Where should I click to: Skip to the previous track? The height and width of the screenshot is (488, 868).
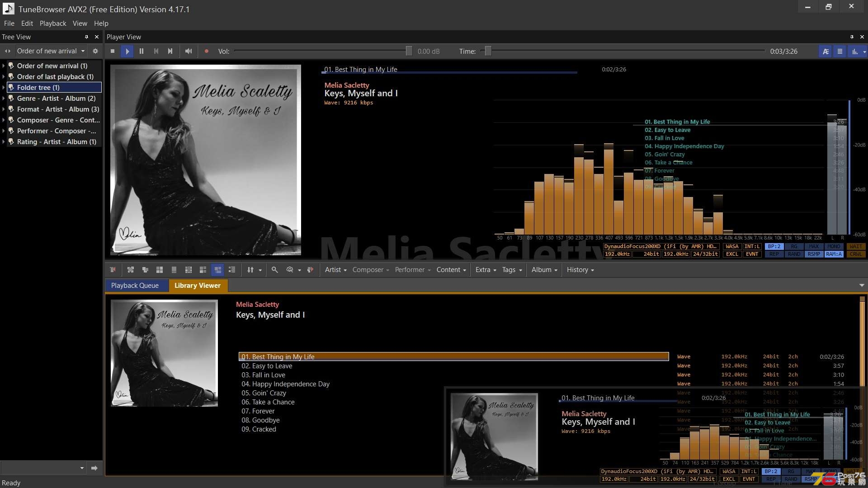pos(156,51)
